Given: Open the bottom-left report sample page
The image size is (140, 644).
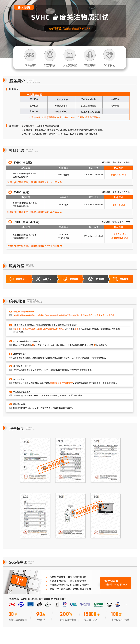Looking at the screenshot, I should coord(35,515).
